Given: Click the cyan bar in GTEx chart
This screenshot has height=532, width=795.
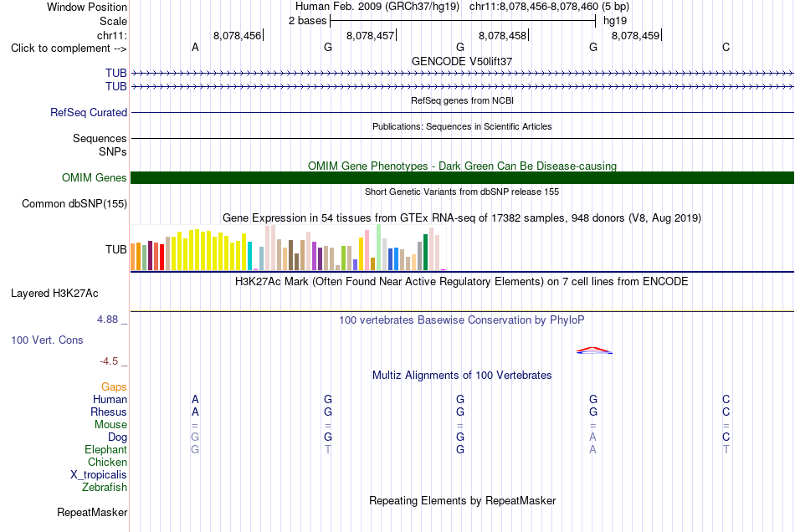Looking at the screenshot, I should 250,256.
